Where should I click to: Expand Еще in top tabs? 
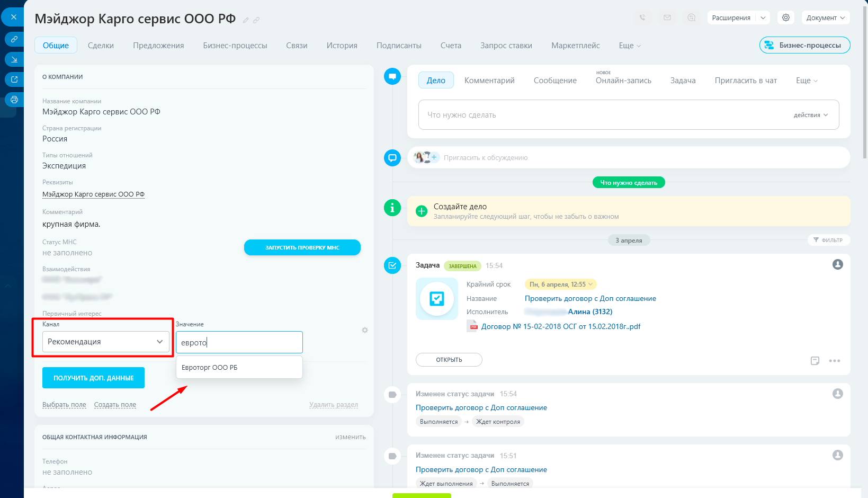point(630,46)
